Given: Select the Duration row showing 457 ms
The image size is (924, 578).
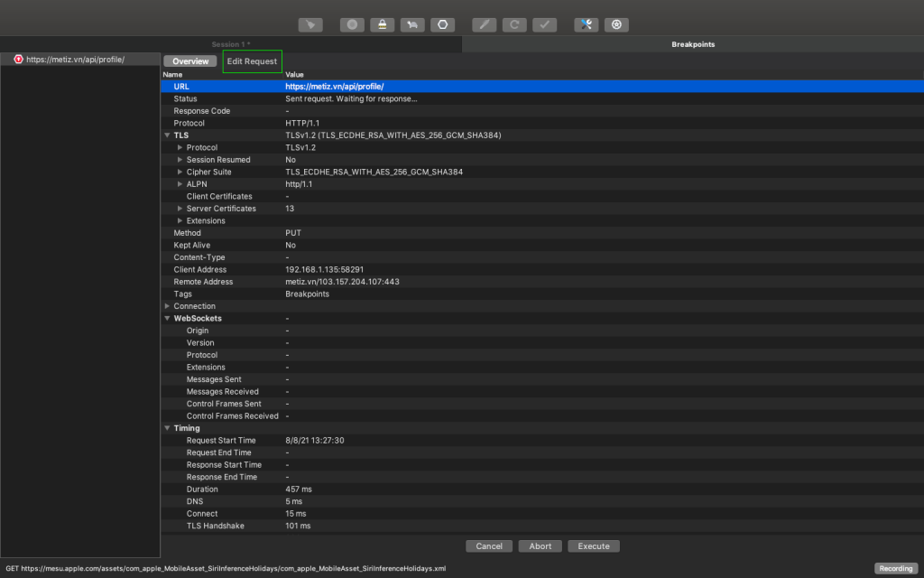Looking at the screenshot, I should tap(542, 489).
